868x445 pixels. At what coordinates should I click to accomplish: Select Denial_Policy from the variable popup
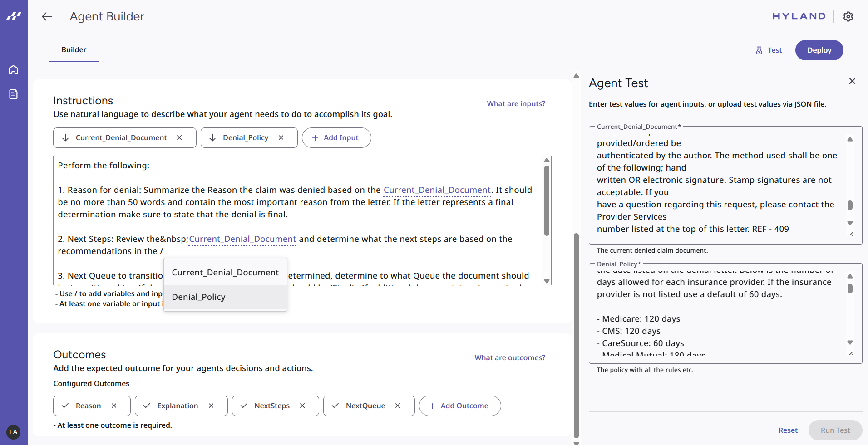[225, 297]
